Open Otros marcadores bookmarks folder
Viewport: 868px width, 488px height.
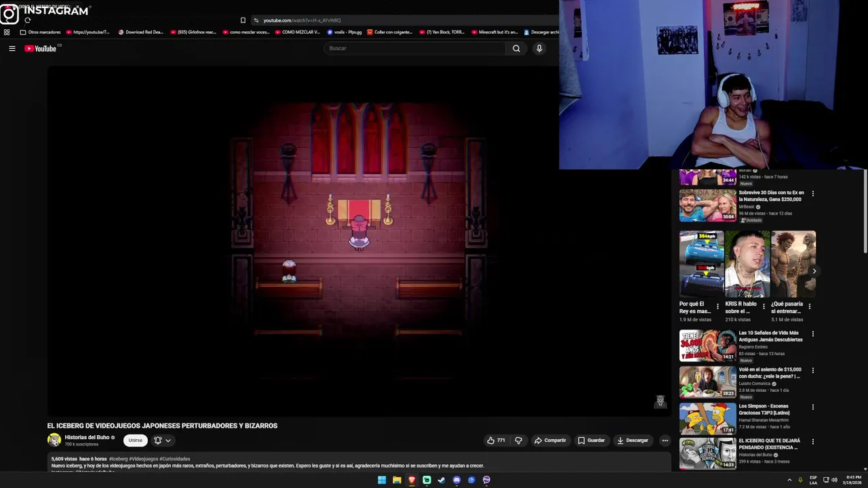tap(41, 32)
